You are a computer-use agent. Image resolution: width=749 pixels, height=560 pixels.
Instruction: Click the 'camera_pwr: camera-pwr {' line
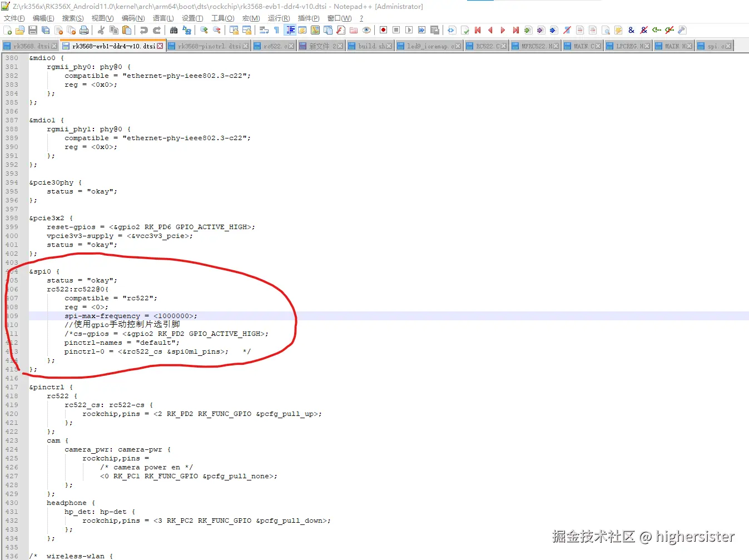pyautogui.click(x=118, y=449)
